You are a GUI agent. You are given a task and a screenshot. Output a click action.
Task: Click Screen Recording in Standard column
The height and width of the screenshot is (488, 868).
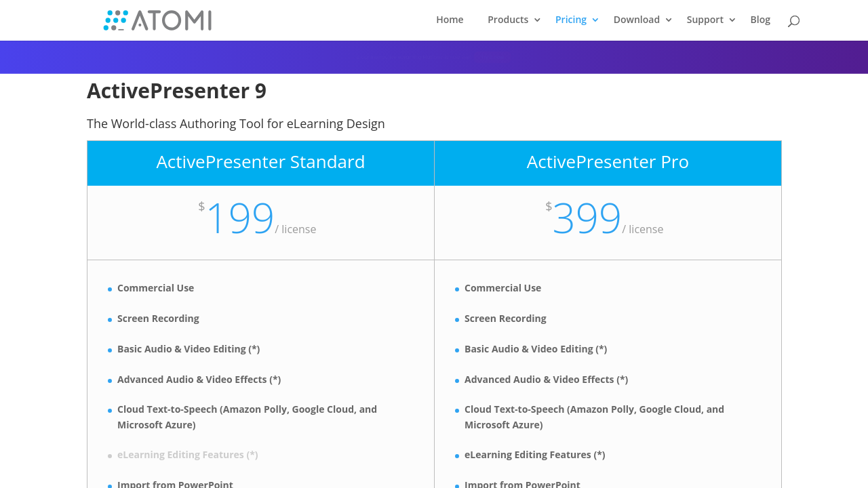158,319
